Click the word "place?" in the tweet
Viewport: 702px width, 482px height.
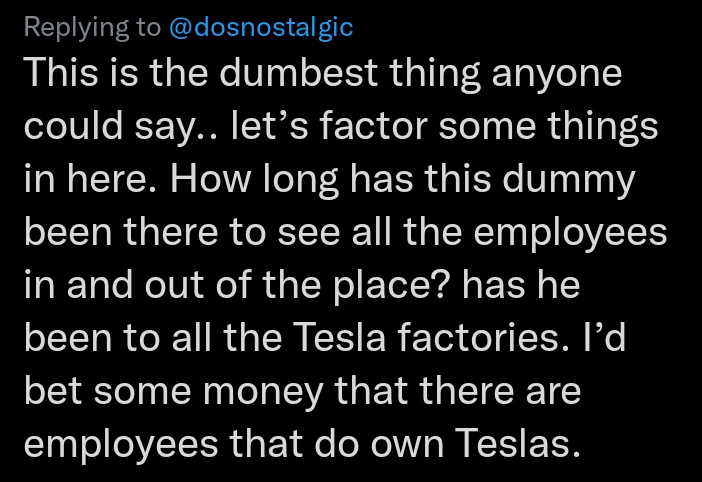coord(390,287)
